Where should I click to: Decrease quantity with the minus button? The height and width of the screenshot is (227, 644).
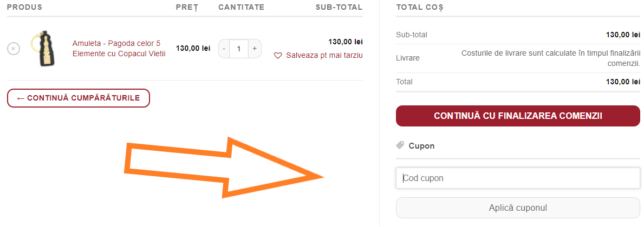pyautogui.click(x=224, y=49)
